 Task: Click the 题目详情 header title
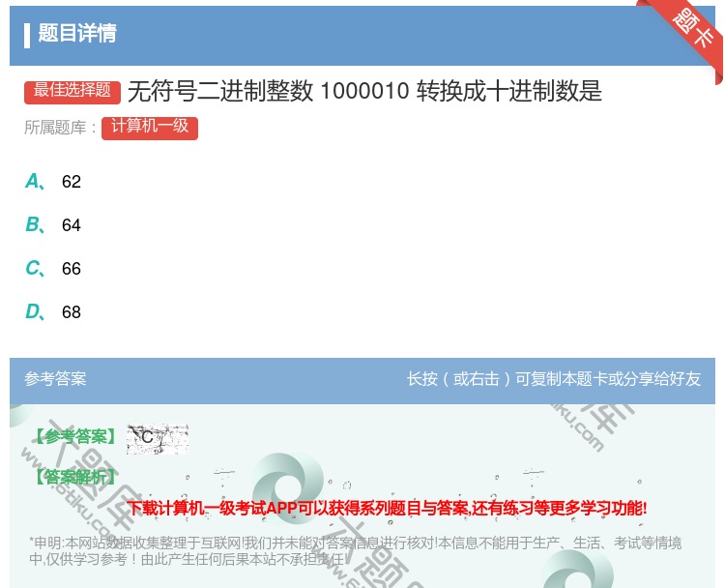tap(77, 33)
